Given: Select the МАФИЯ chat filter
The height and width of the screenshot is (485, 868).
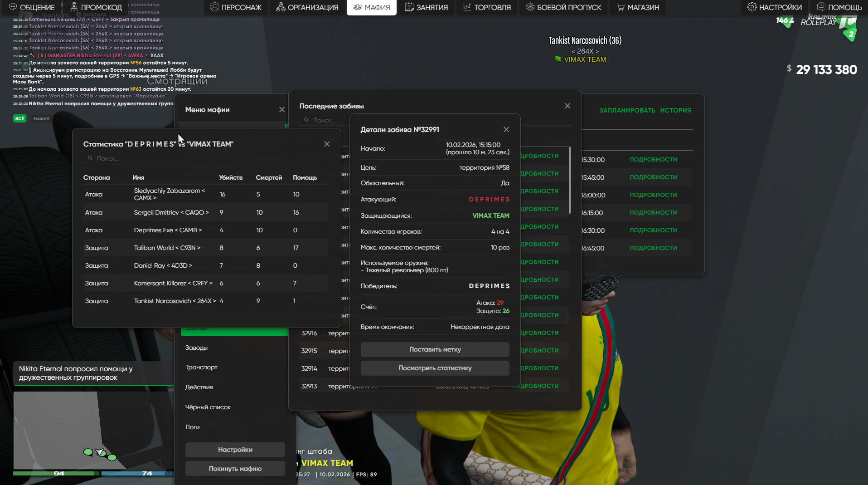Looking at the screenshot, I should point(41,119).
